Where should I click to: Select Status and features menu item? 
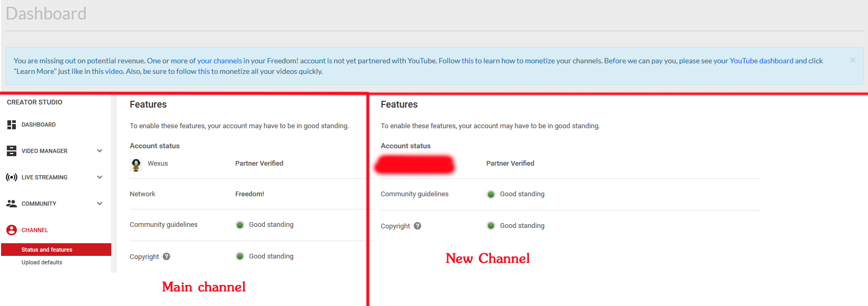coord(47,250)
